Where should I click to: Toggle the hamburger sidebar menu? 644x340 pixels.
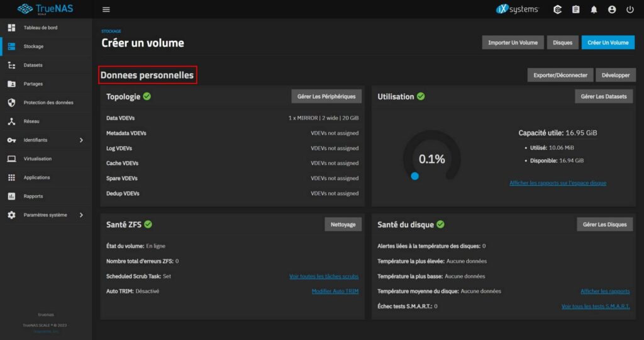pos(106,9)
